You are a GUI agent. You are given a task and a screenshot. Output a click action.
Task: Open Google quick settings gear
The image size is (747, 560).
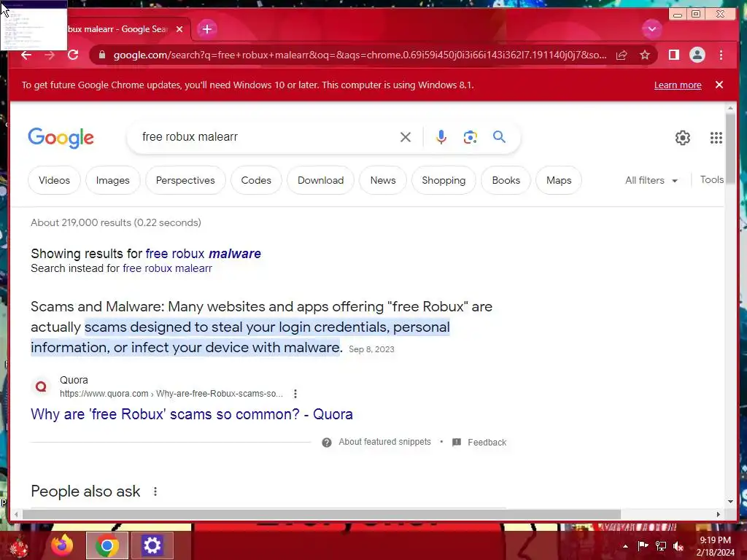pyautogui.click(x=683, y=138)
